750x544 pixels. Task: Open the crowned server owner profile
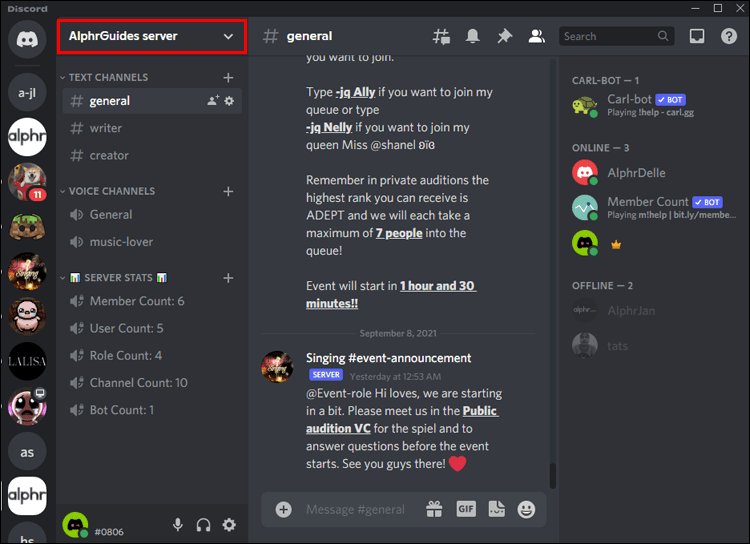(x=655, y=243)
